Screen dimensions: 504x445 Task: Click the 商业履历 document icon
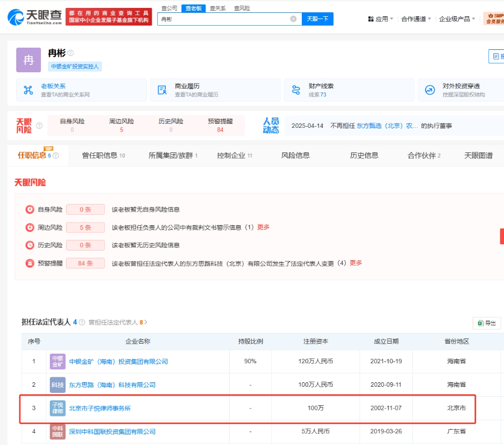(x=162, y=90)
